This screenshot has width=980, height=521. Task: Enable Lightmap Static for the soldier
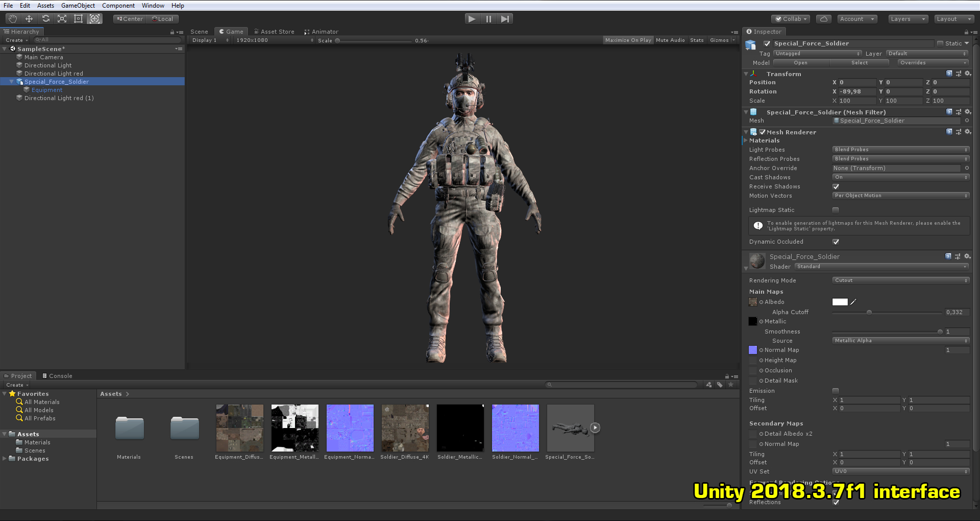(835, 209)
